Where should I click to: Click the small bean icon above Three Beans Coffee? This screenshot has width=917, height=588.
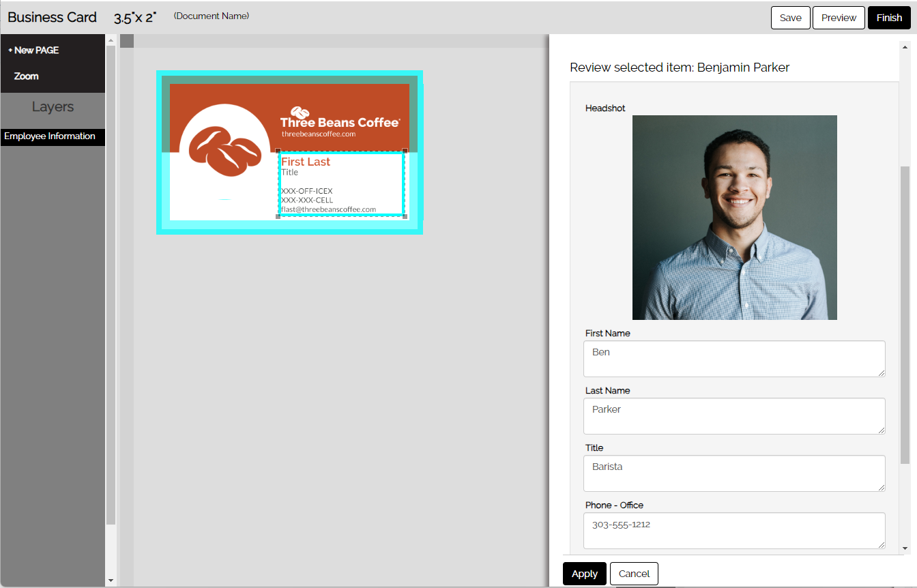(300, 113)
